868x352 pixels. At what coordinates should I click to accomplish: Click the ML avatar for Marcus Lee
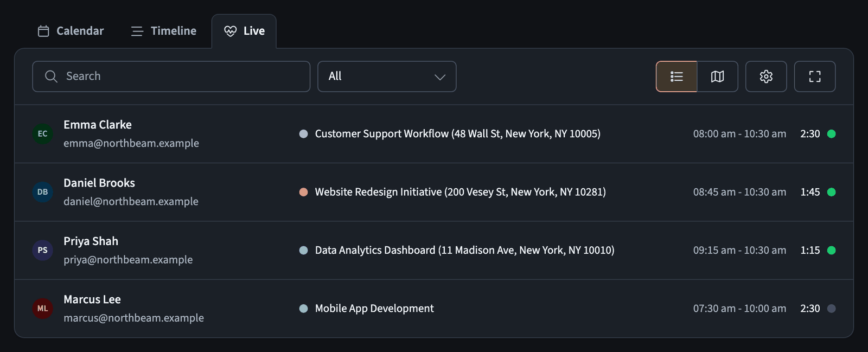point(43,309)
